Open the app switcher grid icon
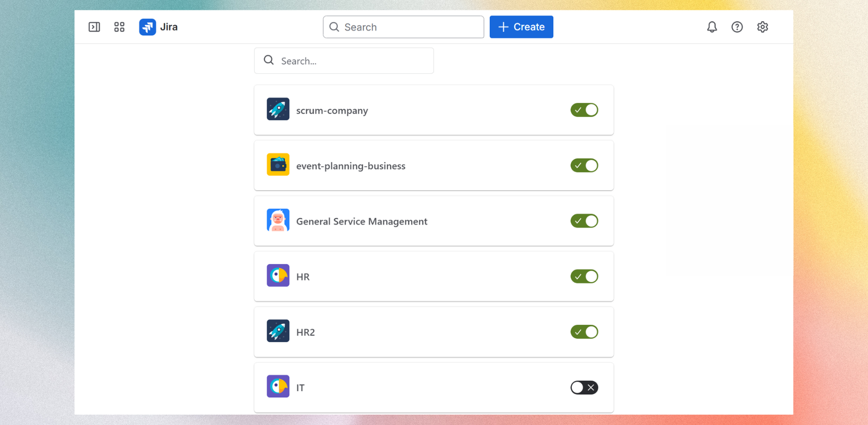The width and height of the screenshot is (868, 425). pyautogui.click(x=119, y=27)
